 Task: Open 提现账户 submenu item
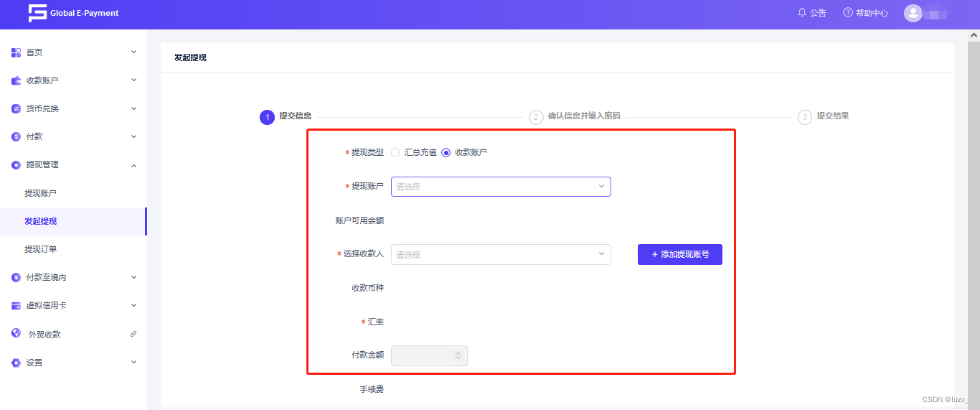click(73, 193)
